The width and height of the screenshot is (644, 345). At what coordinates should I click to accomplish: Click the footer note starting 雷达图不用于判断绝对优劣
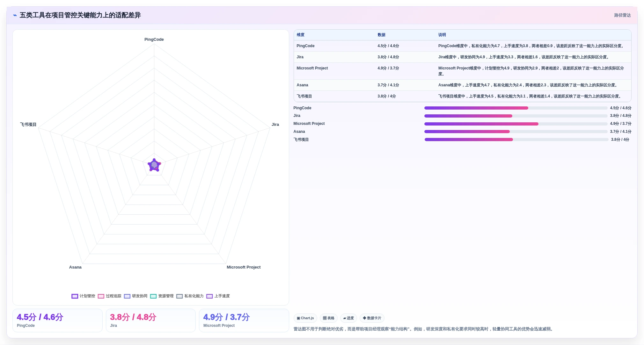tap(424, 329)
